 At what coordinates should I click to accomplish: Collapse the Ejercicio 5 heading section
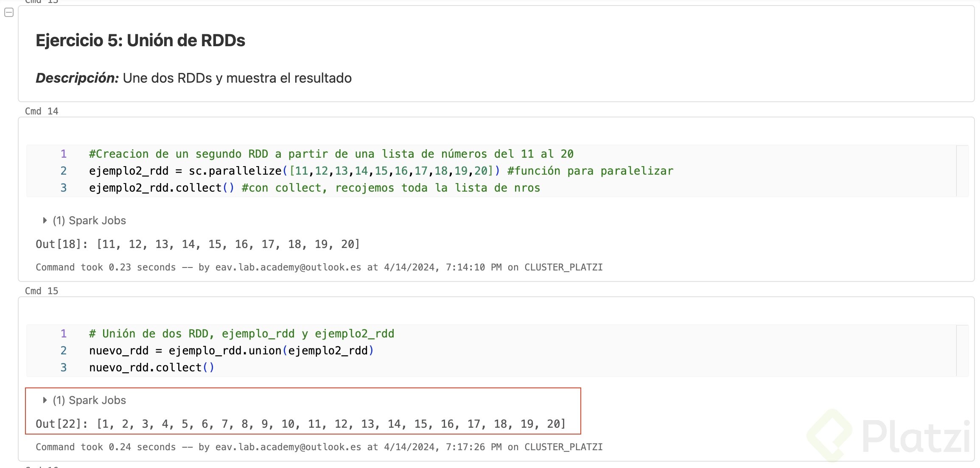8,13
